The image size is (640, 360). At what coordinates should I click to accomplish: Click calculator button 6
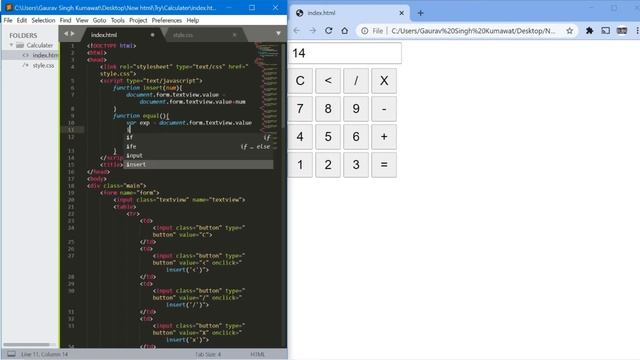[x=356, y=137]
